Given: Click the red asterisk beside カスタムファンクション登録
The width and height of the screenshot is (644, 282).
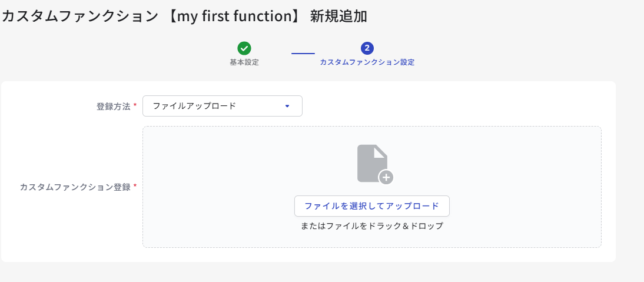Looking at the screenshot, I should click(x=135, y=187).
